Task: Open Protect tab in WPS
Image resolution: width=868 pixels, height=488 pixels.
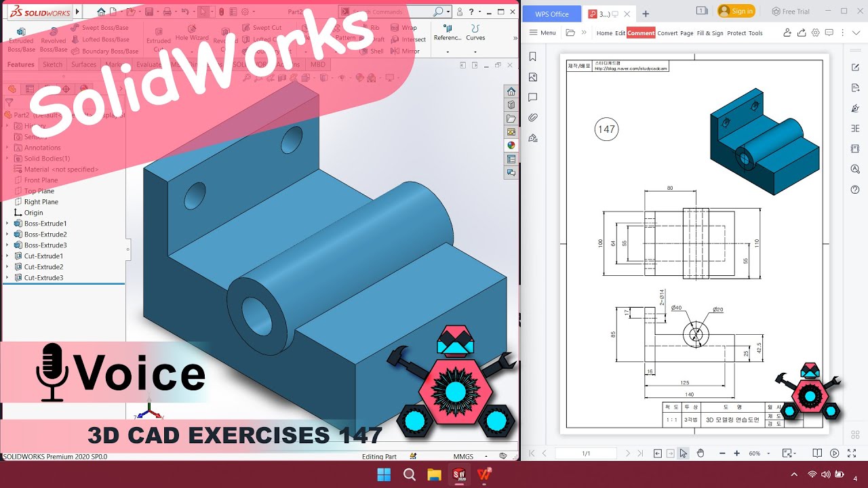Action: pos(736,33)
